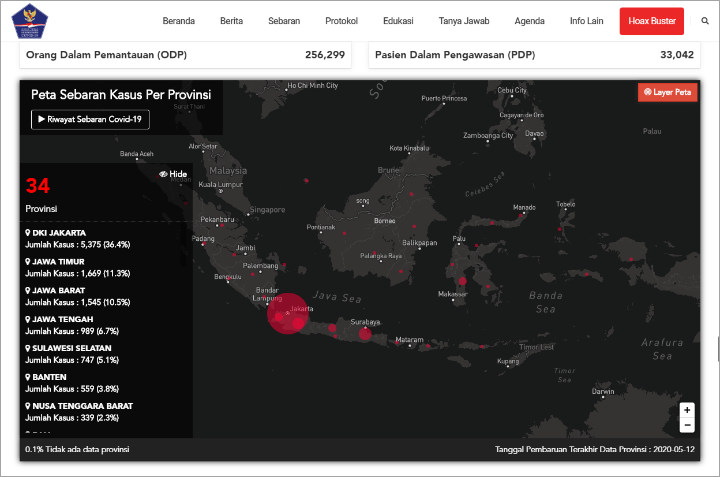Go to the Berita menu
720x477 pixels.
[231, 21]
